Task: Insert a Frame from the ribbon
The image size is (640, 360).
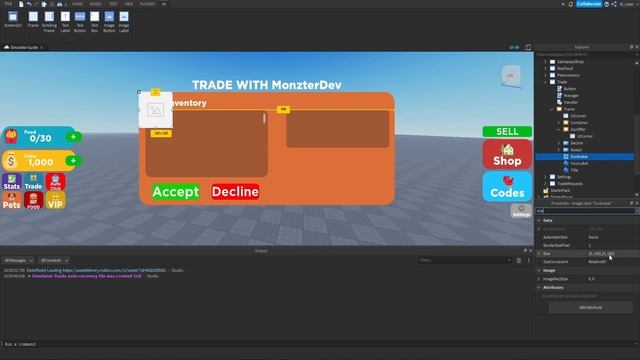Action: tap(33, 20)
